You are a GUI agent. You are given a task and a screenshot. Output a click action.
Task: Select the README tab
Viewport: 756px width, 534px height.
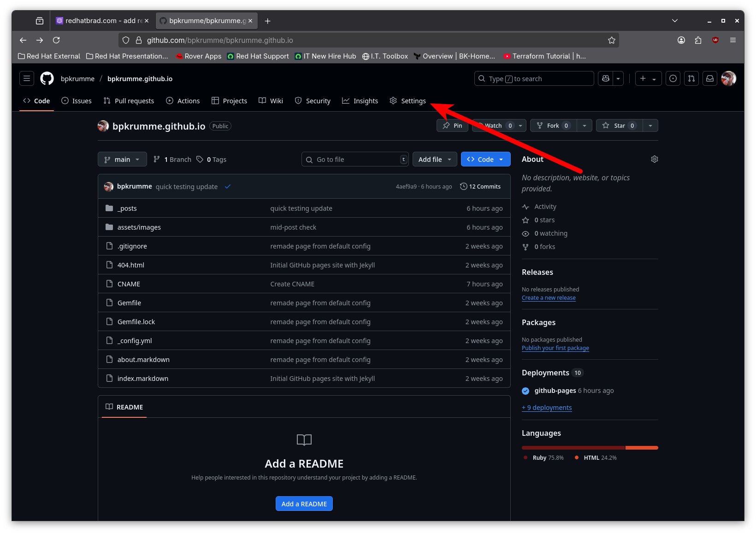pos(124,407)
